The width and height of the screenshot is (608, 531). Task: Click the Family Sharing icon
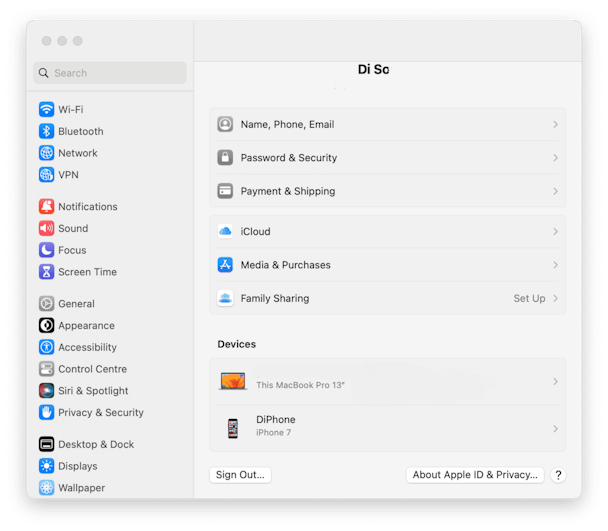225,298
